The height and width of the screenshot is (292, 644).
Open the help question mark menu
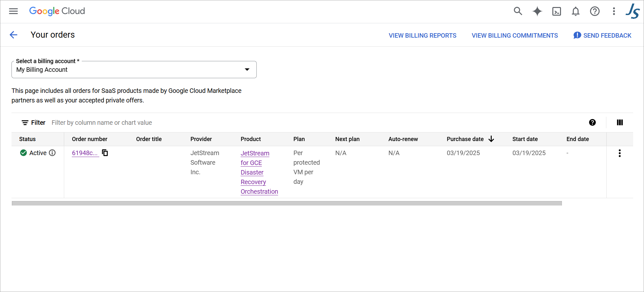tap(595, 11)
